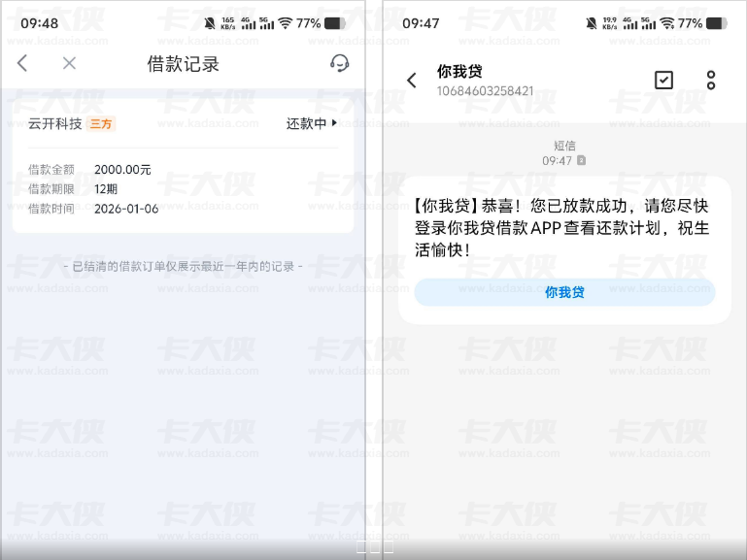The width and height of the screenshot is (747, 560).
Task: Open the 放款成功 SMS message body
Action: click(x=561, y=227)
